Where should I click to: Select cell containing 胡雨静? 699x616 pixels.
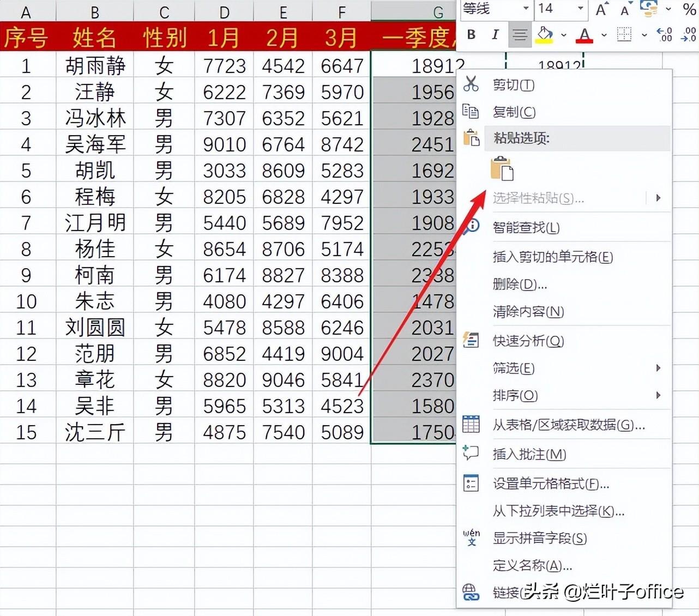[x=95, y=66]
